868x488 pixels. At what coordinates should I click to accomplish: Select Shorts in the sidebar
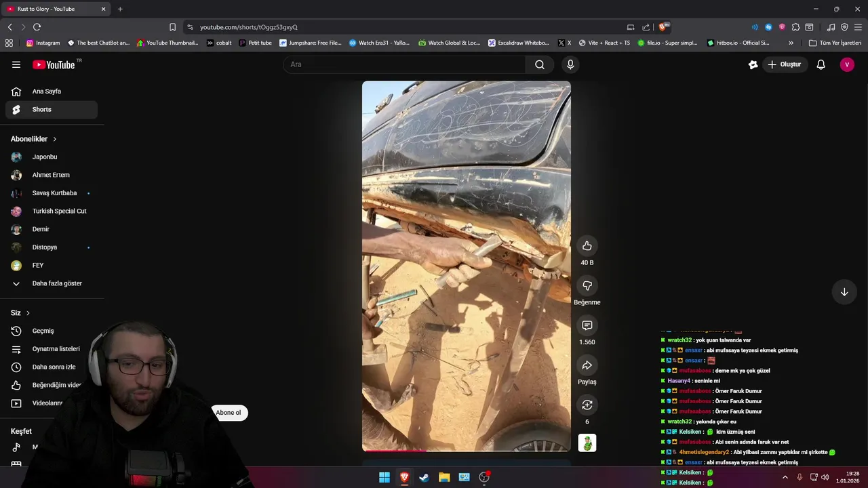point(52,109)
